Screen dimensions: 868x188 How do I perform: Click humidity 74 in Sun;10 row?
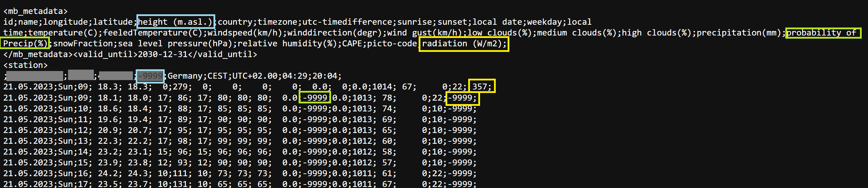click(x=387, y=109)
